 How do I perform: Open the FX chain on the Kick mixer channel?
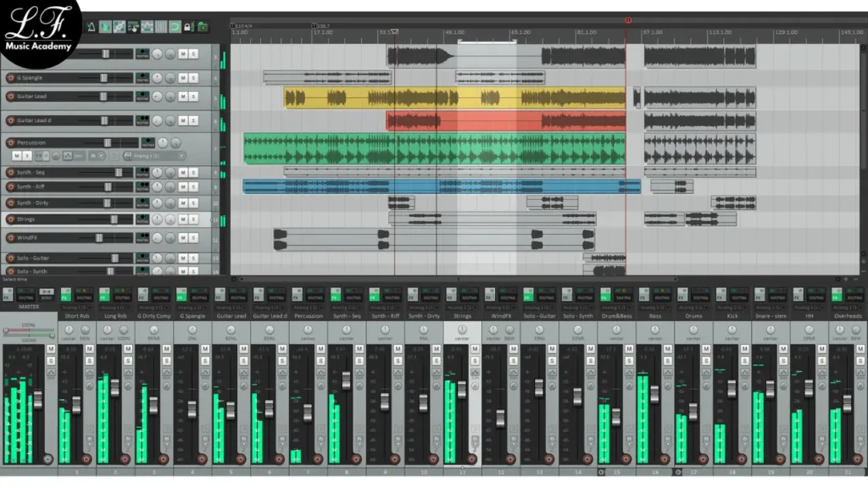721,296
